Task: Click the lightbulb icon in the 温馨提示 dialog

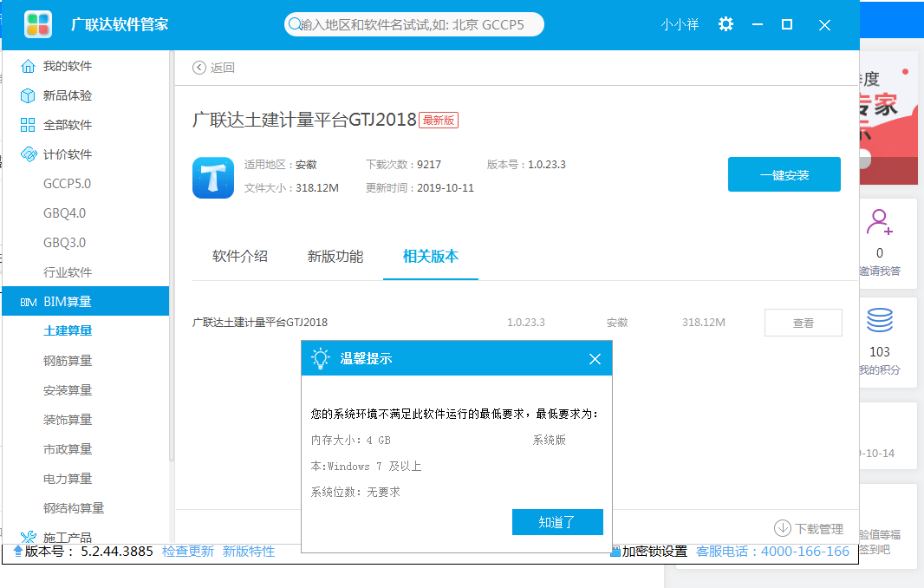Action: click(x=321, y=358)
